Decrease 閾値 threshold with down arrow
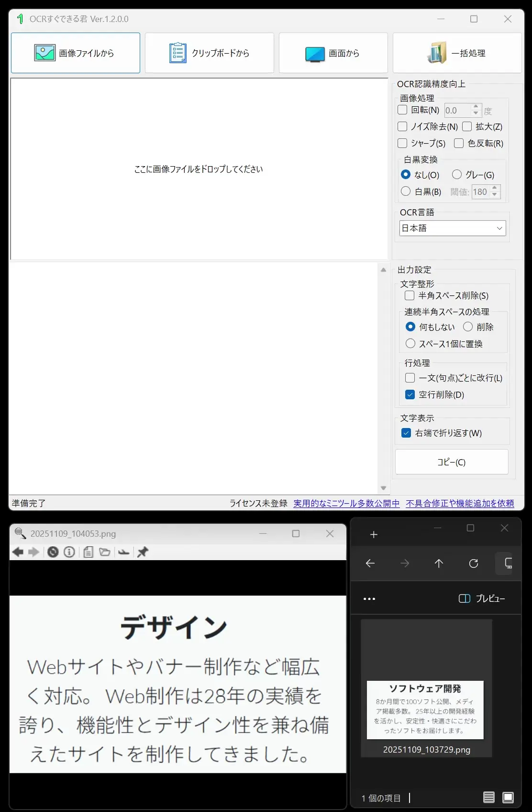This screenshot has height=812, width=532. click(x=495, y=195)
